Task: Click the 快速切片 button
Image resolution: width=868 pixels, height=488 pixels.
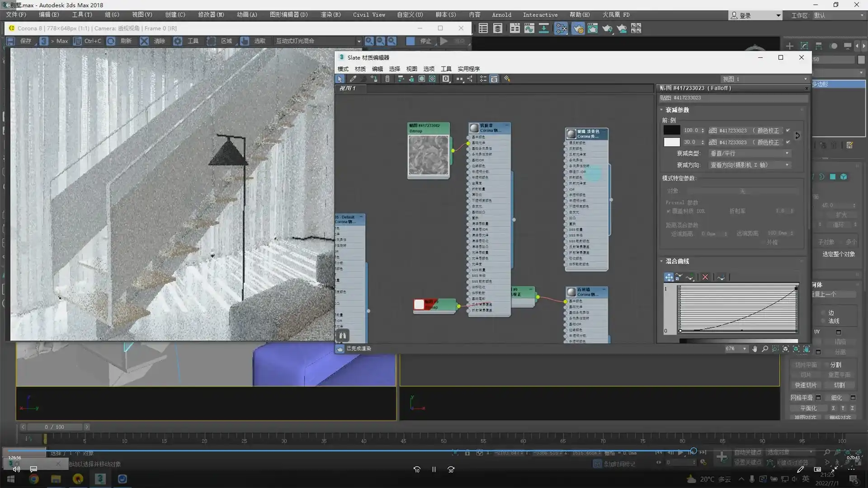Action: click(x=806, y=385)
